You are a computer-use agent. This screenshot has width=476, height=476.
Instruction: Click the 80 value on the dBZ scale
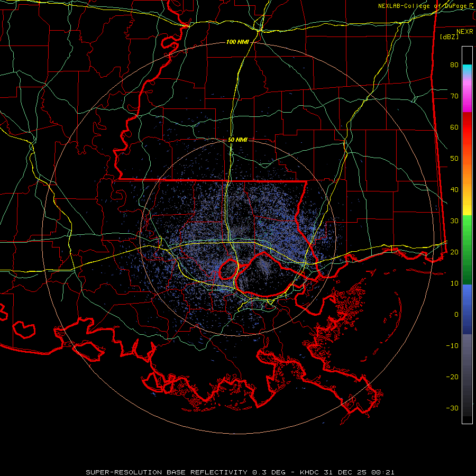coord(454,65)
